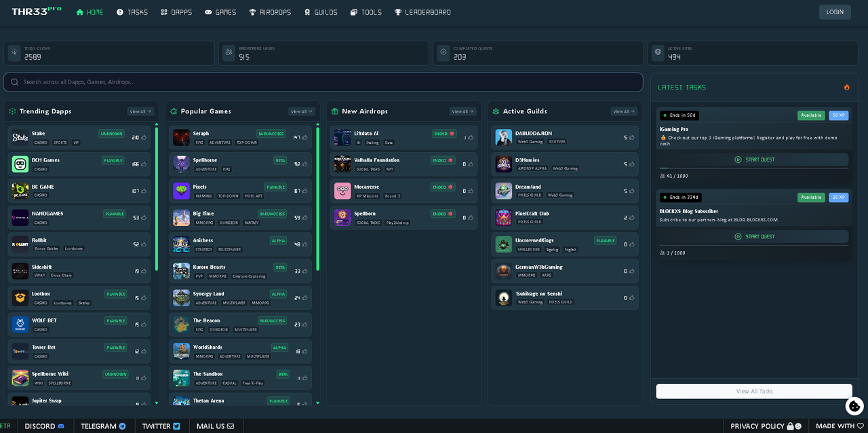868x433 pixels.
Task: Go to the Games page
Action: tap(220, 12)
